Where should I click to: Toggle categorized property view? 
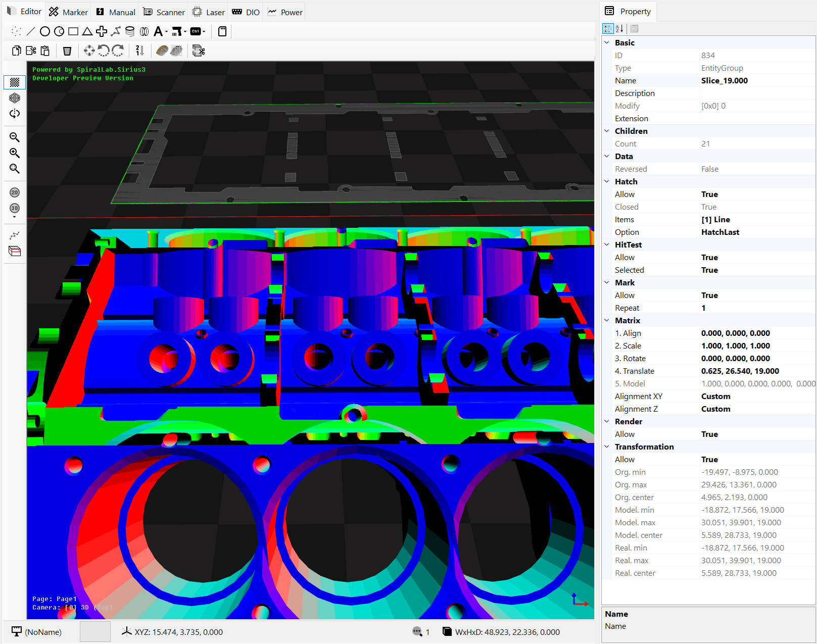pyautogui.click(x=608, y=29)
